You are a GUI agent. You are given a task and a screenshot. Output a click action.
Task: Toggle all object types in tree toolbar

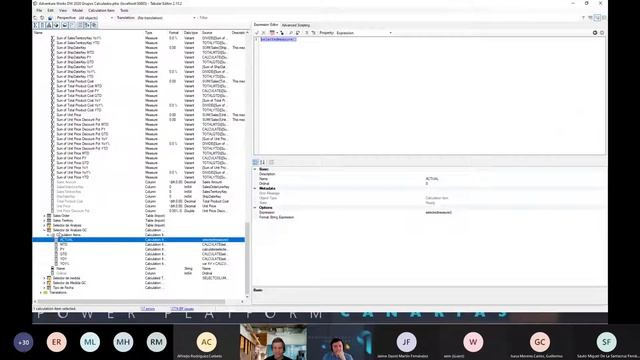click(94, 25)
